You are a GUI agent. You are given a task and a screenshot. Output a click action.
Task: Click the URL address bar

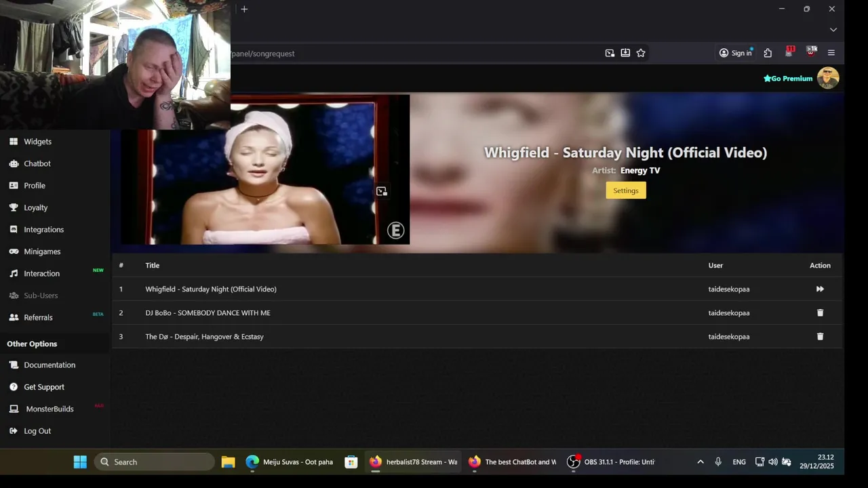tap(414, 54)
